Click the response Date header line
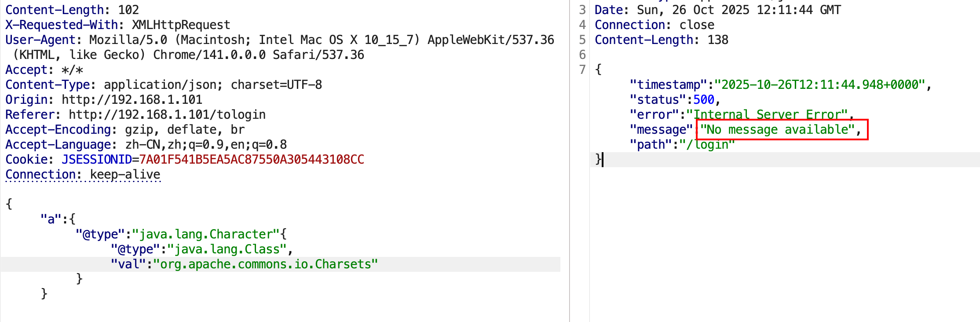The height and width of the screenshot is (322, 980). click(717, 10)
